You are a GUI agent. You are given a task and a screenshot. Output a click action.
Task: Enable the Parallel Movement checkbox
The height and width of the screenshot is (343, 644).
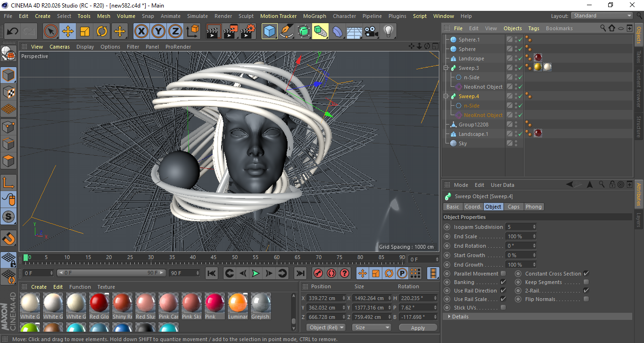[503, 274]
